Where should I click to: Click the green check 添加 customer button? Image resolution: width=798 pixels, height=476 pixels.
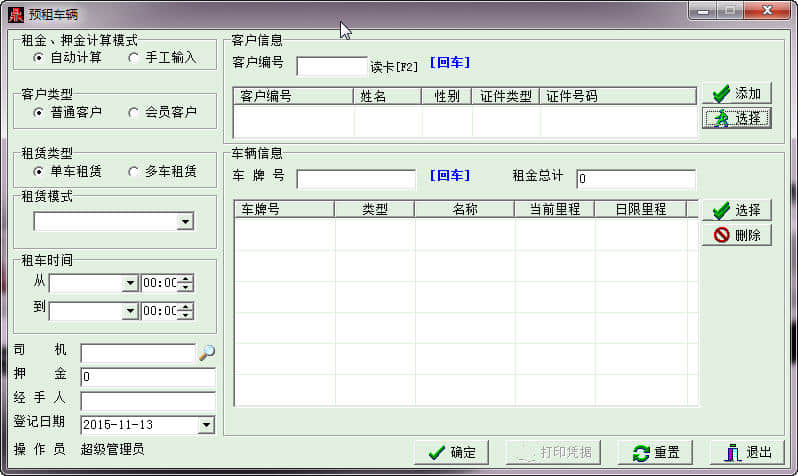pyautogui.click(x=736, y=93)
